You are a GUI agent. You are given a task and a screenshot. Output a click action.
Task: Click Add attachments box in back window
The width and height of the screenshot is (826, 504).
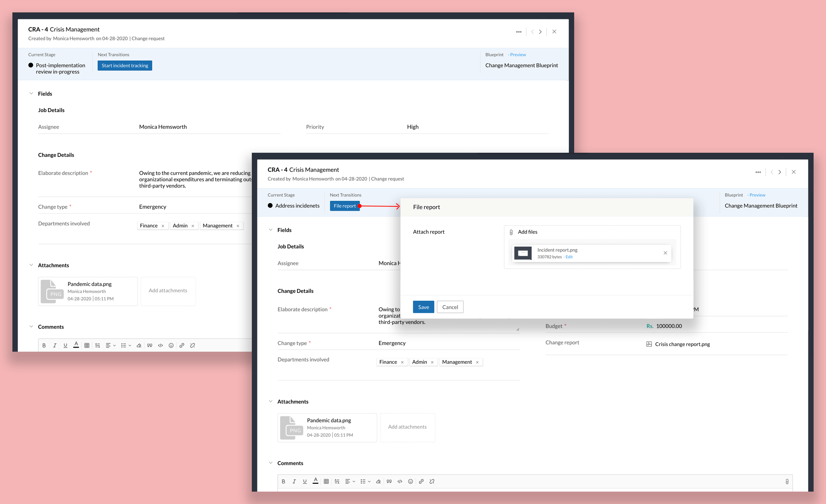pyautogui.click(x=168, y=291)
